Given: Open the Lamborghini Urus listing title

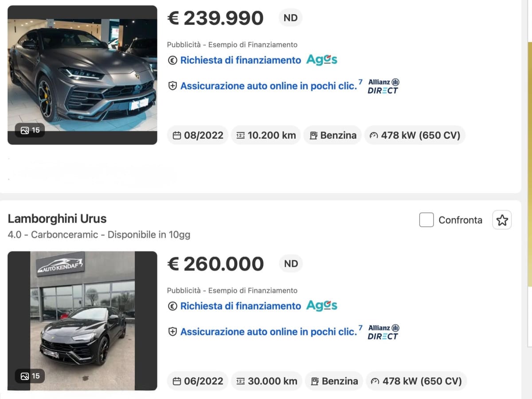Looking at the screenshot, I should [57, 219].
